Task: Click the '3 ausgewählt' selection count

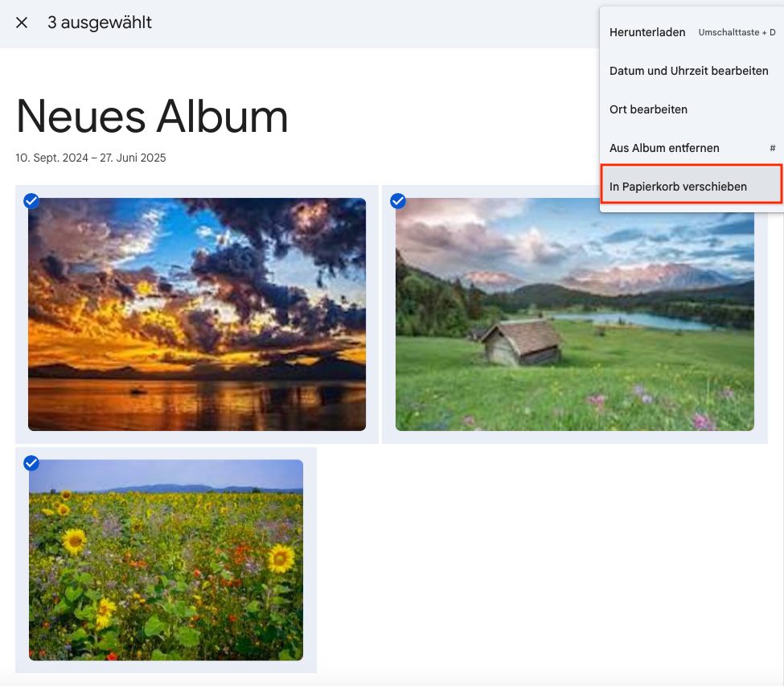Action: coord(100,23)
